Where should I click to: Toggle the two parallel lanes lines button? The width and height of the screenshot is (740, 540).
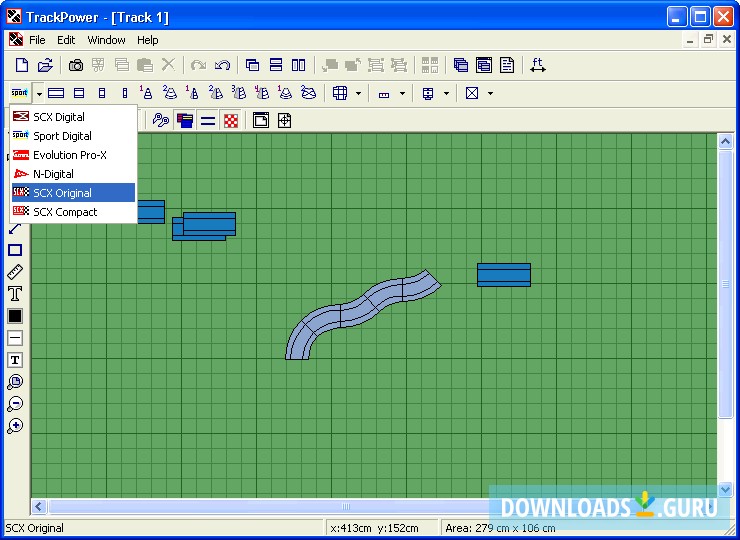click(x=208, y=121)
